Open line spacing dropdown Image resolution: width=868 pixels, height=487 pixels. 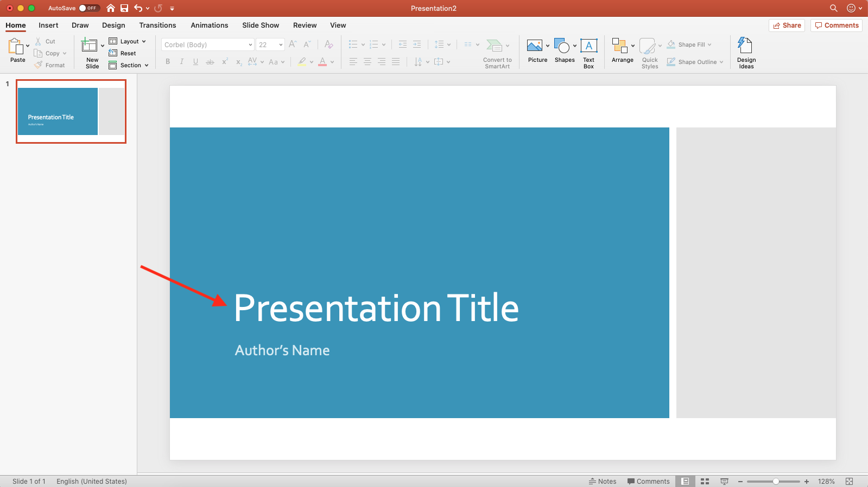pyautogui.click(x=442, y=44)
